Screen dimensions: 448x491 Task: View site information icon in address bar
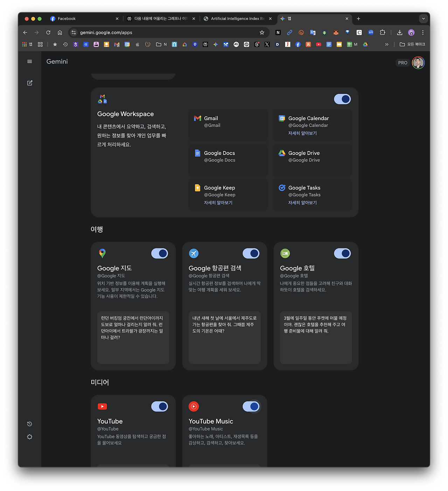point(73,33)
